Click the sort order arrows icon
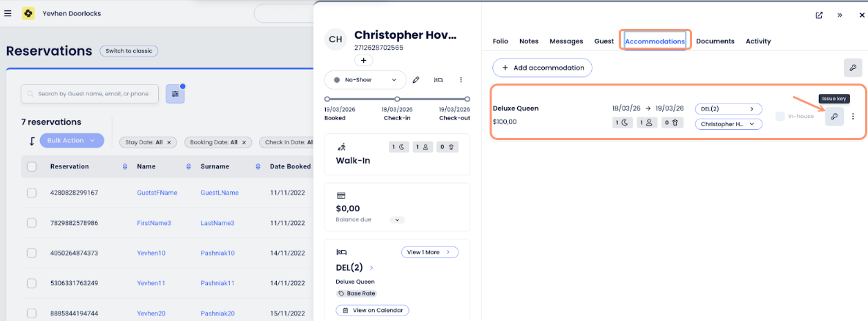This screenshot has width=868, height=321. pyautogui.click(x=31, y=141)
